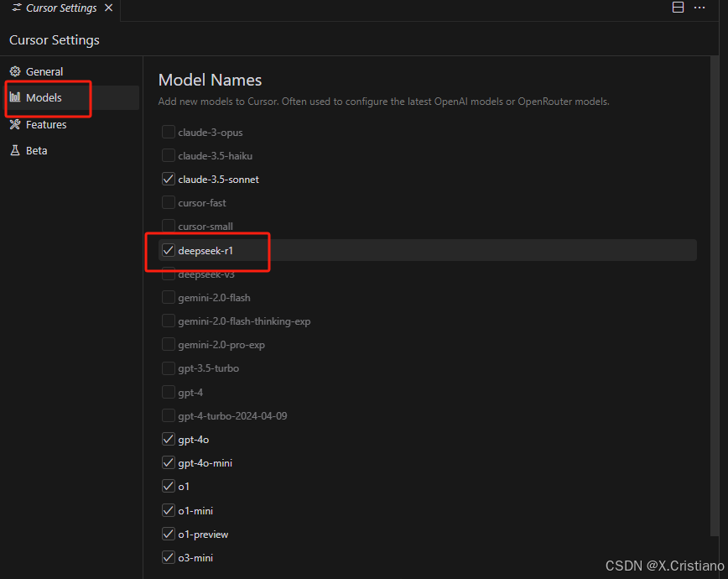Enable the gpt-4-turbo-2024-04-09 checkbox

[168, 415]
